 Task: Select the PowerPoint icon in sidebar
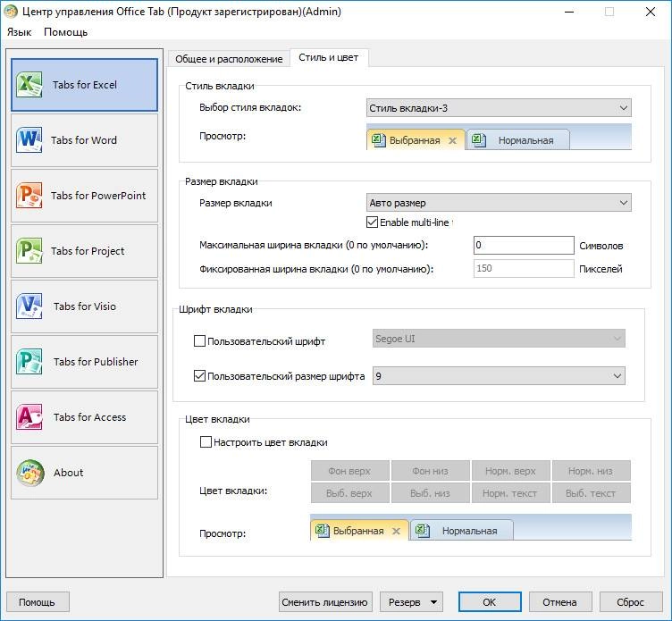coord(29,195)
